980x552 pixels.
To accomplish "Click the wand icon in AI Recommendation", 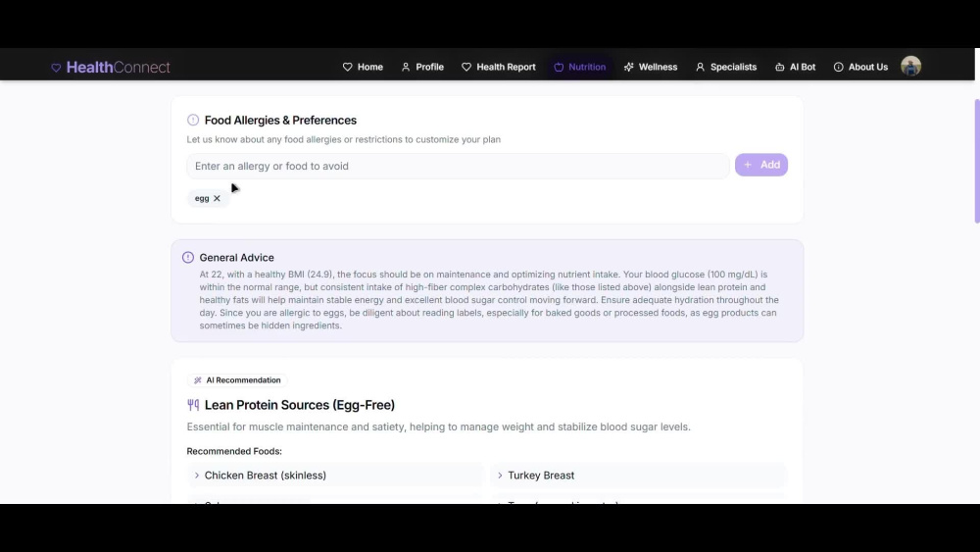I will tap(198, 380).
